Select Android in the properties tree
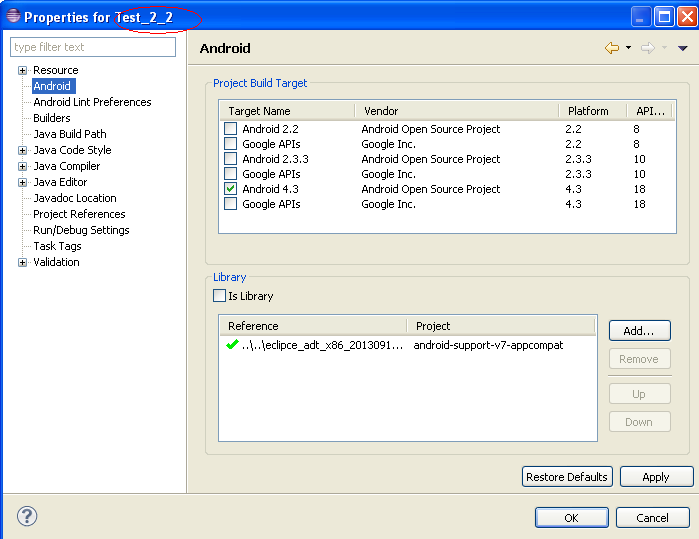 click(x=52, y=86)
